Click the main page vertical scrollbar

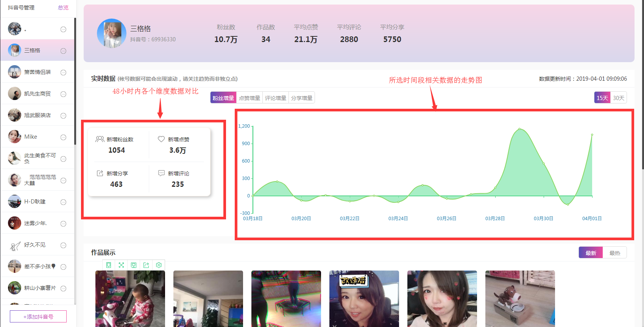(643, 84)
